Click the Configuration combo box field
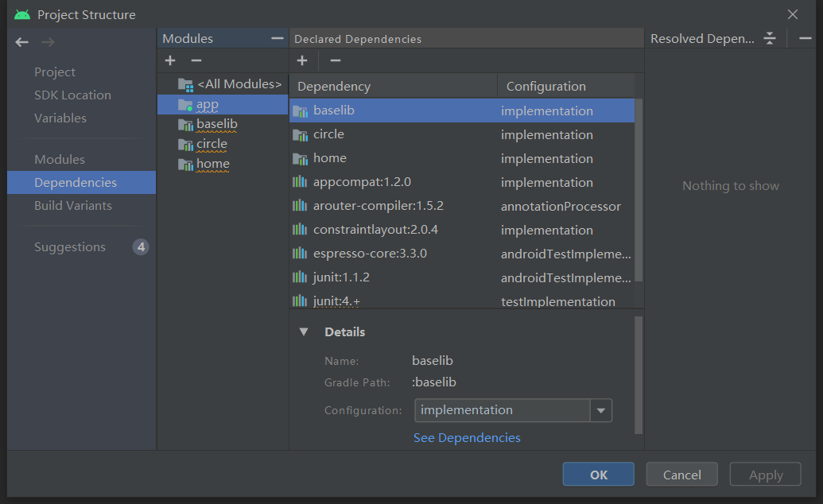Image resolution: width=823 pixels, height=504 pixels. click(502, 411)
